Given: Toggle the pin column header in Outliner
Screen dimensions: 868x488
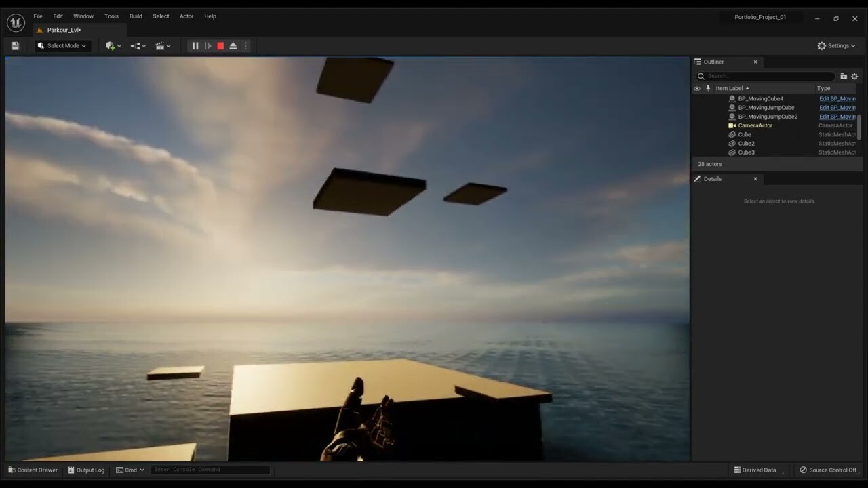Looking at the screenshot, I should click(707, 88).
